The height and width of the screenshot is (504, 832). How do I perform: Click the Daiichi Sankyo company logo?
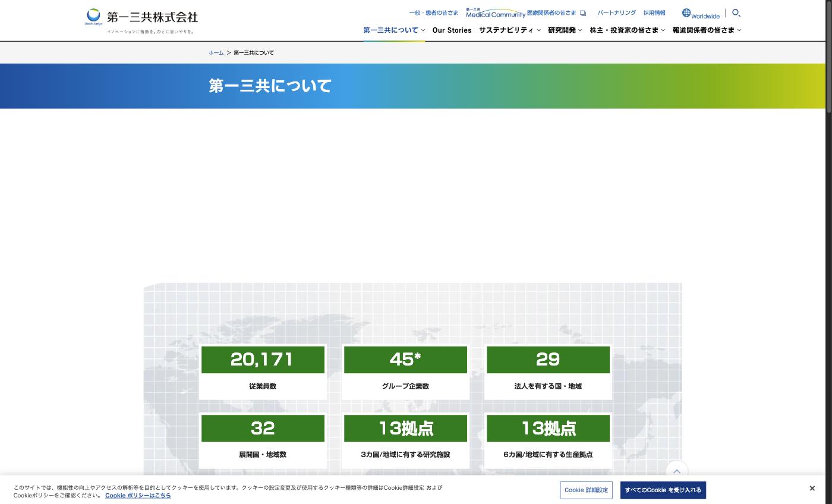click(x=141, y=21)
